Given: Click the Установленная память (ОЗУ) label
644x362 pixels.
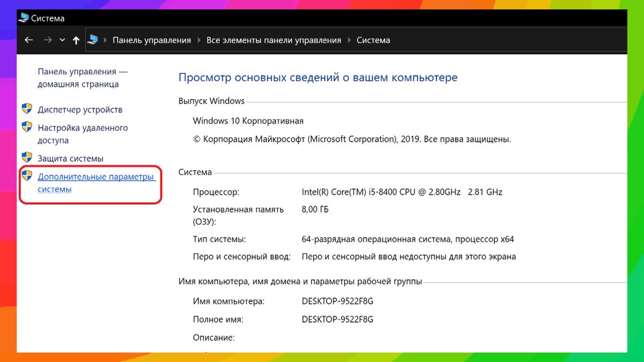Looking at the screenshot, I should tap(238, 216).
